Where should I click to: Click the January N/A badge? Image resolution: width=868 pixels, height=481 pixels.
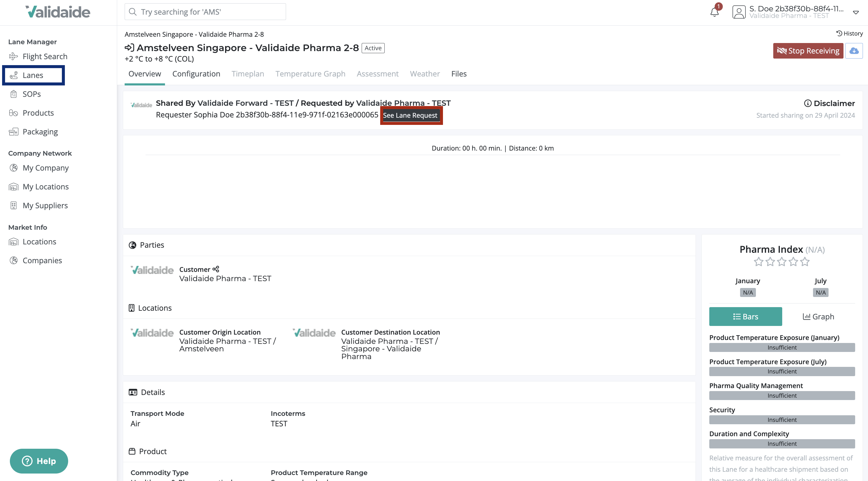click(x=748, y=292)
